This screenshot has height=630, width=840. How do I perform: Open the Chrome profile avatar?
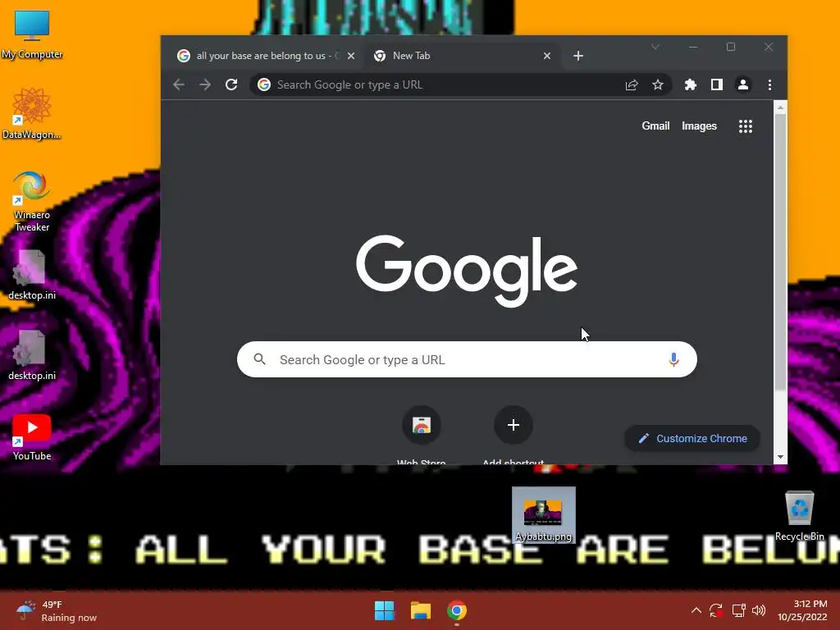(x=743, y=84)
